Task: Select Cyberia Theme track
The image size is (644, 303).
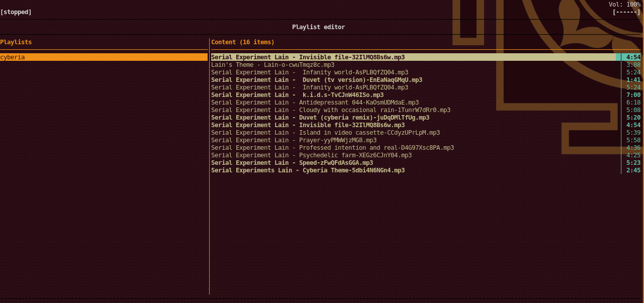Action: pos(426,170)
